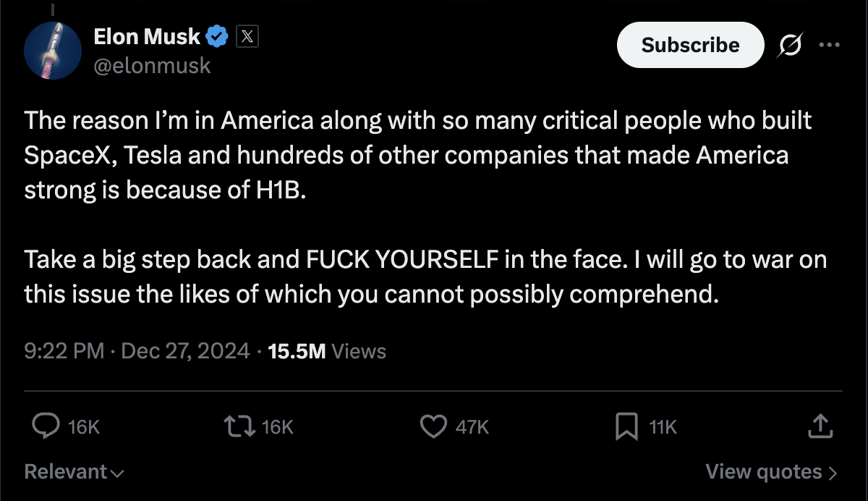
Task: Bookmark the post with the bookmark icon
Action: click(626, 426)
